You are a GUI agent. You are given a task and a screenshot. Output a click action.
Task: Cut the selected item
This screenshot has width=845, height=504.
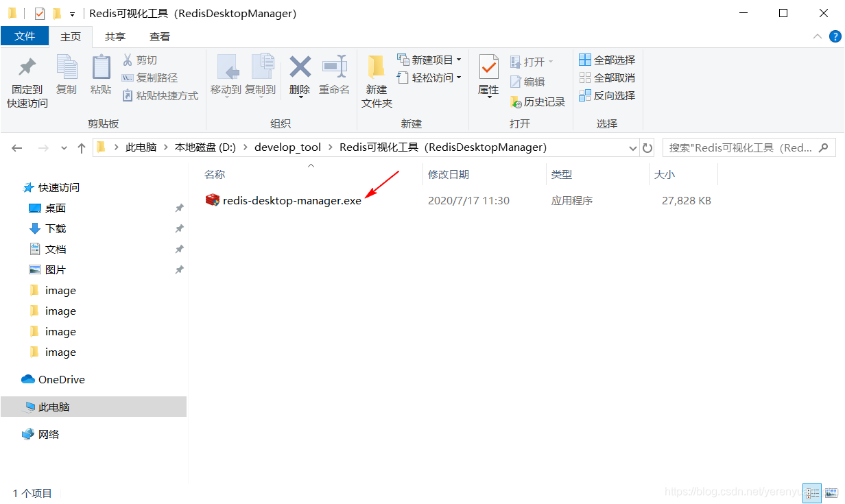tap(140, 60)
